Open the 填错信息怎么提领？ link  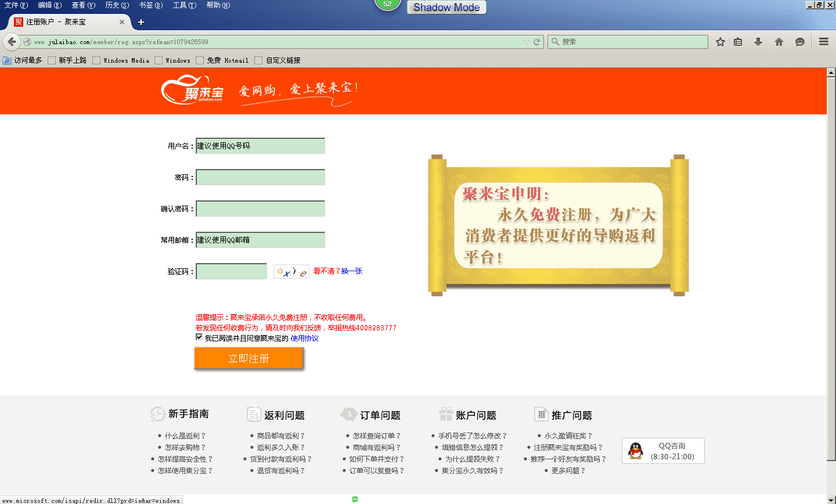tap(473, 448)
